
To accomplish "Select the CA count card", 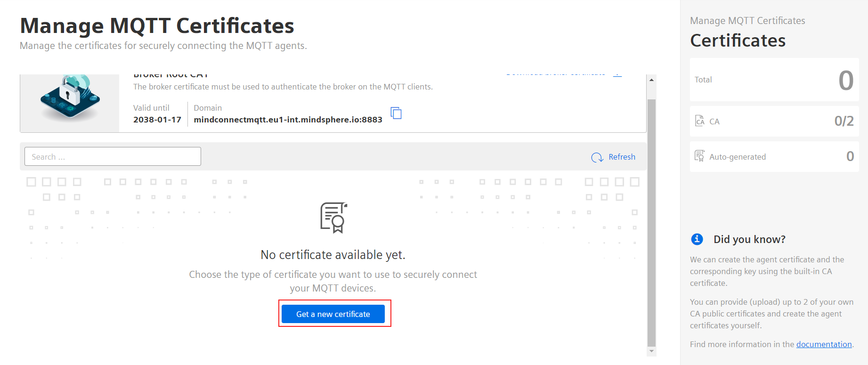I will [x=774, y=121].
